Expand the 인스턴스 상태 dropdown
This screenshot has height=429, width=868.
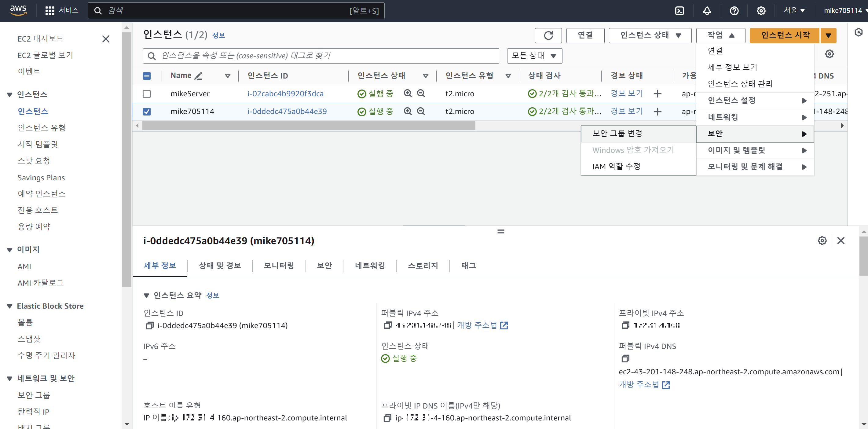click(x=650, y=35)
